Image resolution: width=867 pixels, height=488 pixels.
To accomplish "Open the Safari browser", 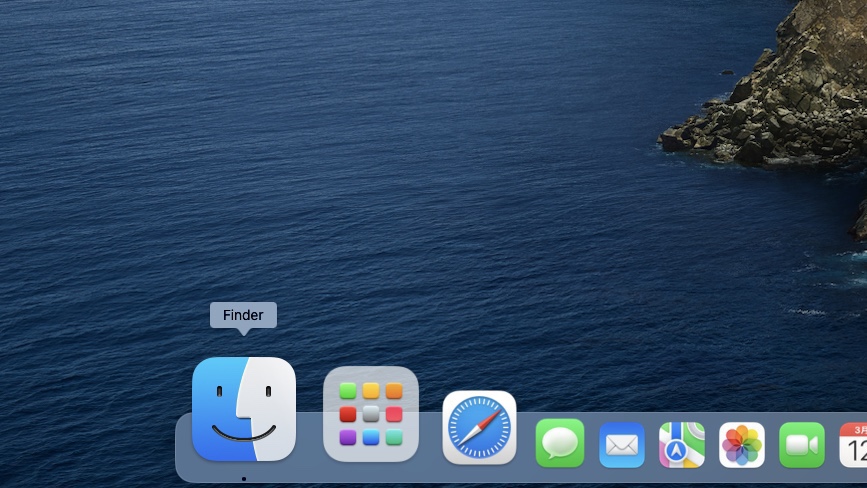I will point(480,428).
